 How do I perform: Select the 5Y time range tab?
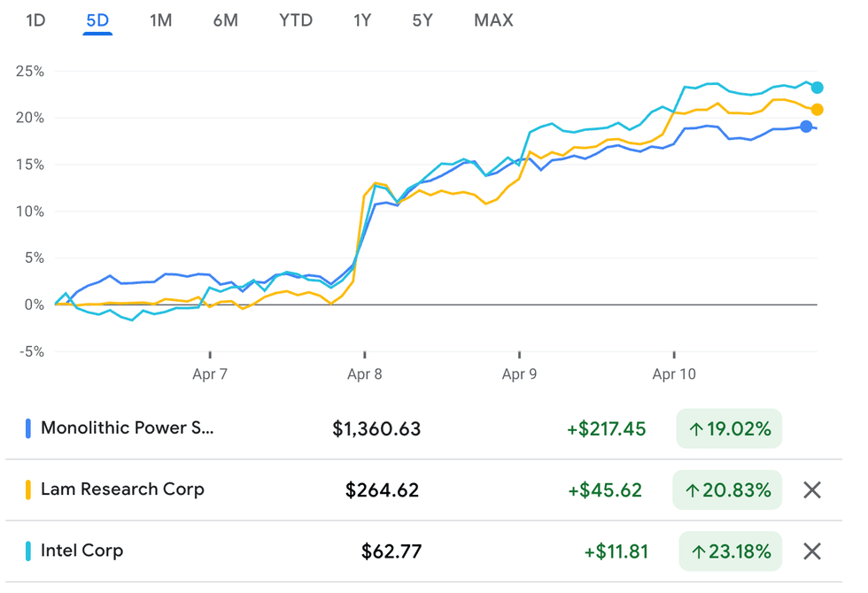click(x=422, y=19)
